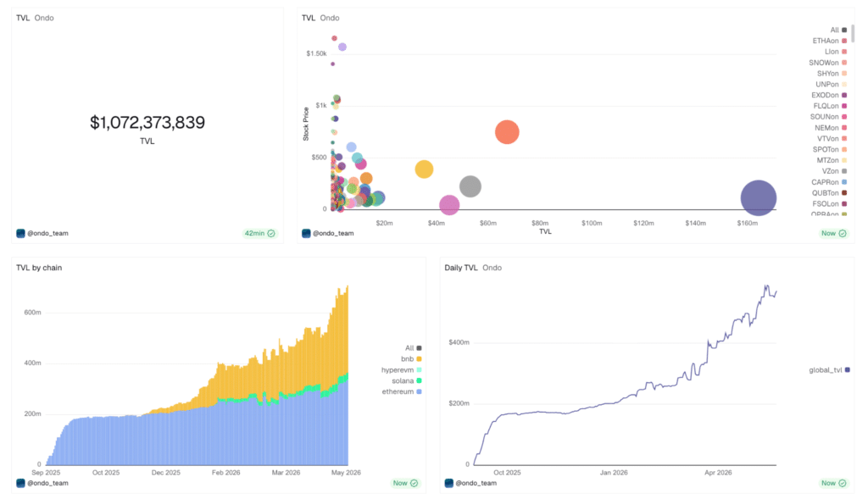Toggle the bnb series in chain legend
This screenshot has width=868, height=499.
pos(412,359)
